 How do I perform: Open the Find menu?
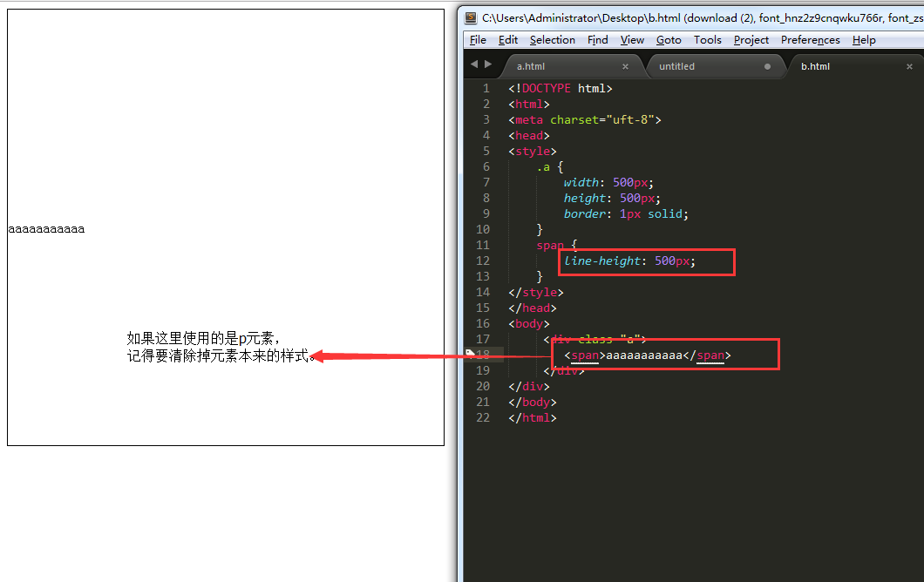(x=597, y=40)
